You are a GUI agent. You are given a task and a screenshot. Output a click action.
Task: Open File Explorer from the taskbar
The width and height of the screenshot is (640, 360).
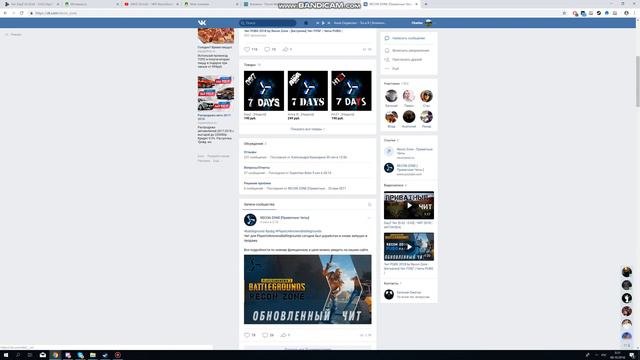click(x=93, y=355)
